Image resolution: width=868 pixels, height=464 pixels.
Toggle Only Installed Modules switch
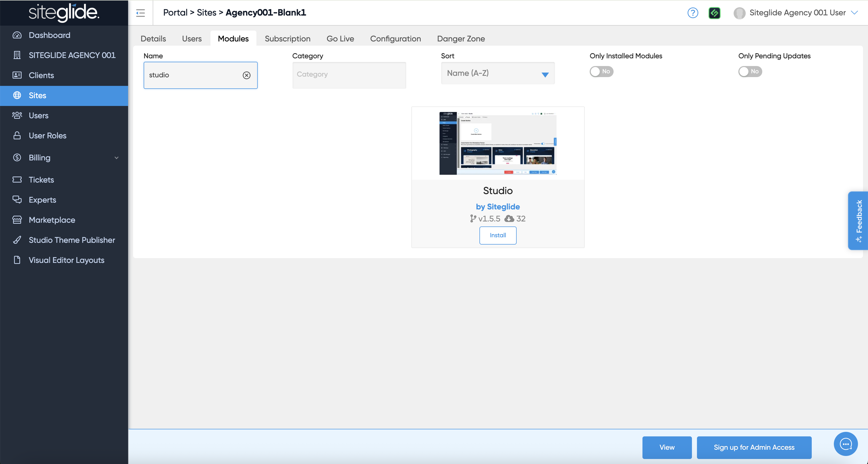coord(601,72)
